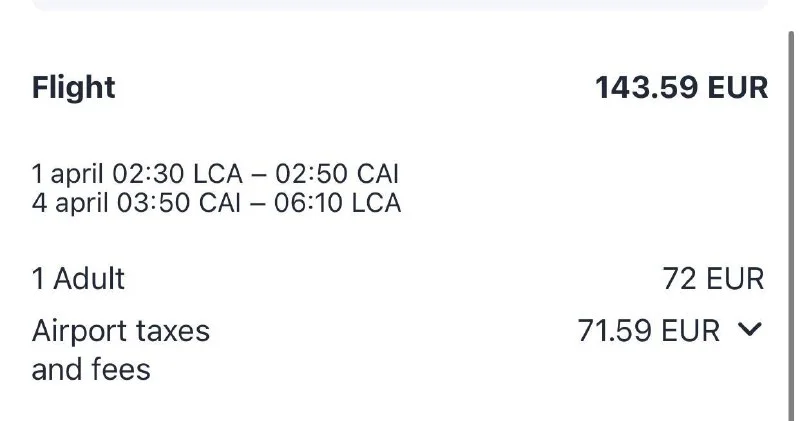This screenshot has width=800, height=421.
Task: Click the 72 EUR adult fare
Action: [713, 279]
